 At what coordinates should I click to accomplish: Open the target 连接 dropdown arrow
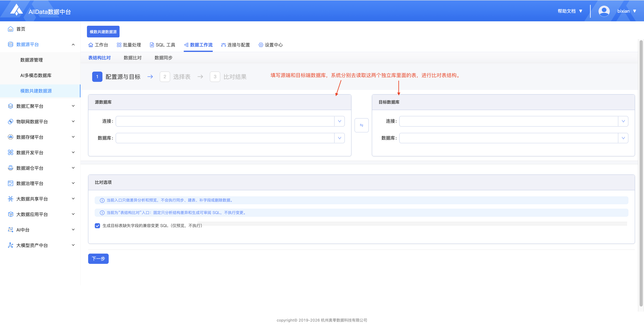623,121
